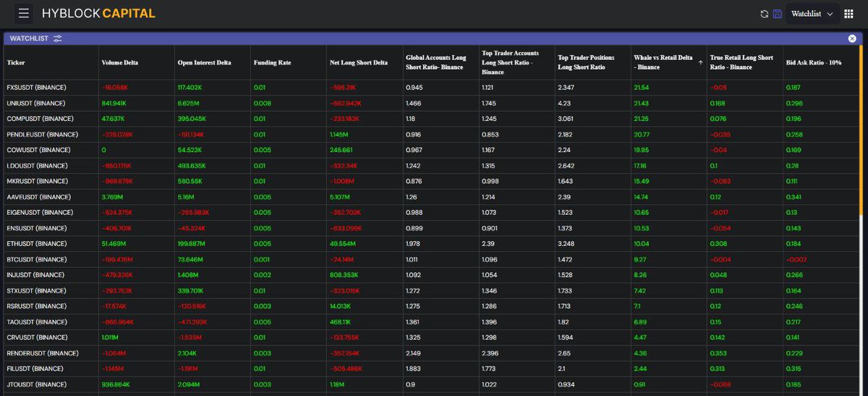
Task: Click COWUSDT open interest delta 54.523K
Action: click(x=190, y=150)
